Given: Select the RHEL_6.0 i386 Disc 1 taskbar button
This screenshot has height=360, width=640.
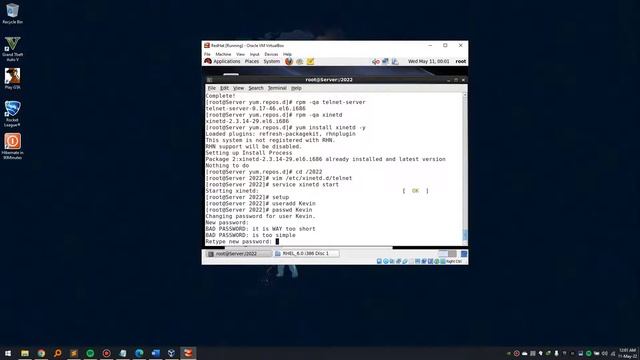Looking at the screenshot, I should point(307,253).
